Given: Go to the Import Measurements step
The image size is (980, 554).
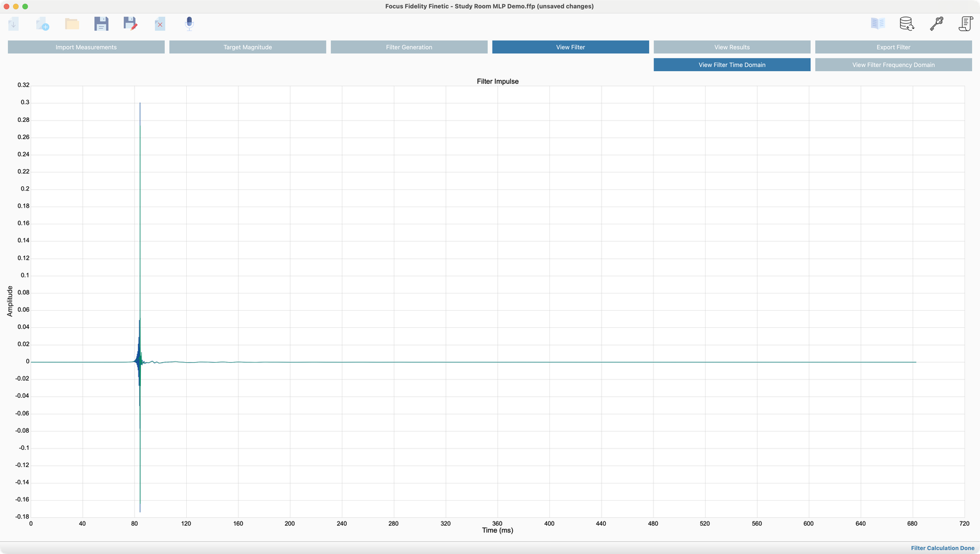Looking at the screenshot, I should pos(86,47).
